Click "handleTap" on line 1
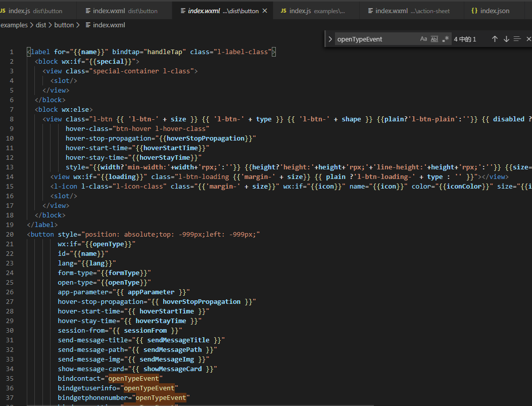Viewport: 532px width, 406px height. click(165, 52)
